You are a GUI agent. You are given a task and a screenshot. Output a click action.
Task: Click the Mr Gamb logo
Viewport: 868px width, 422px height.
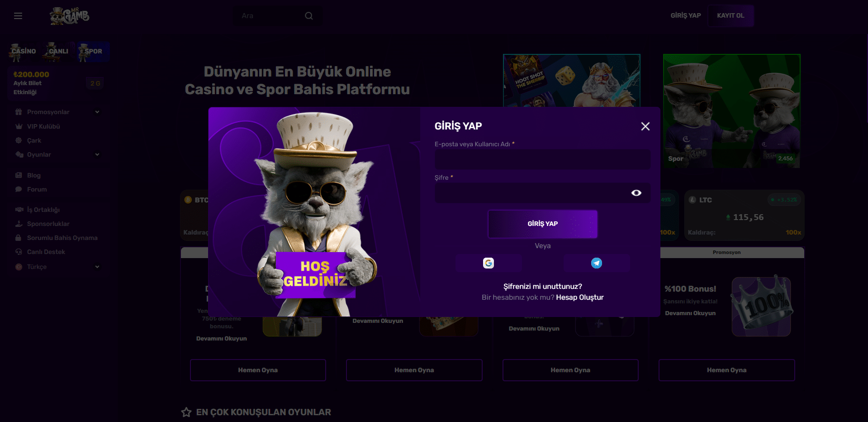[69, 16]
